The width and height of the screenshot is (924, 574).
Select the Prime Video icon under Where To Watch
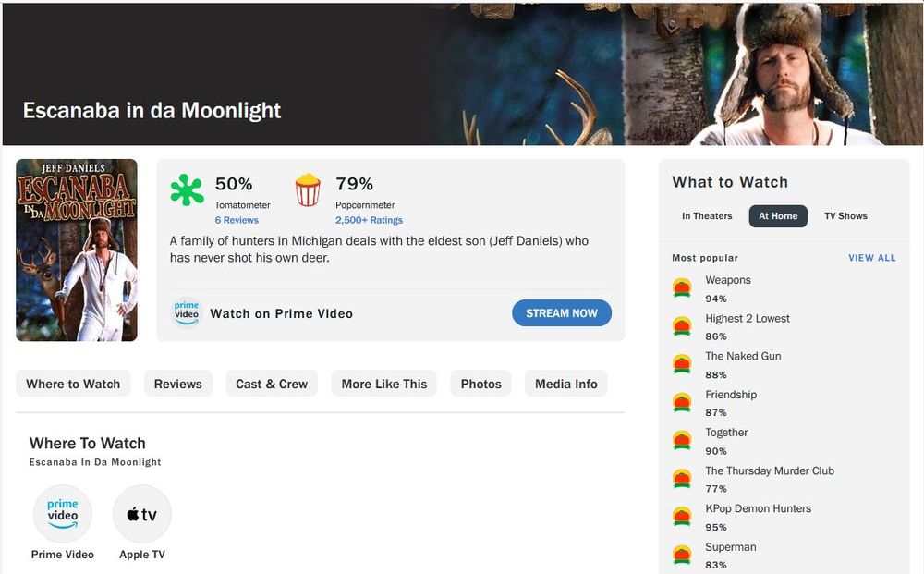click(62, 514)
